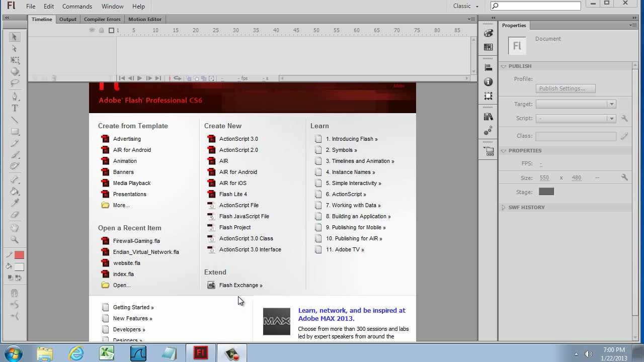Open the Edit menu
Screen dimensions: 644x362
49,6
